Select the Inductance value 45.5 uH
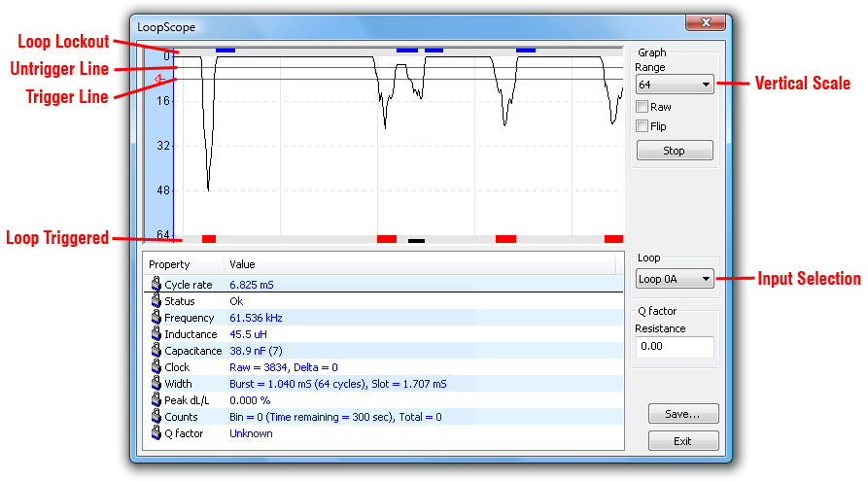The height and width of the screenshot is (481, 868). pyautogui.click(x=248, y=334)
